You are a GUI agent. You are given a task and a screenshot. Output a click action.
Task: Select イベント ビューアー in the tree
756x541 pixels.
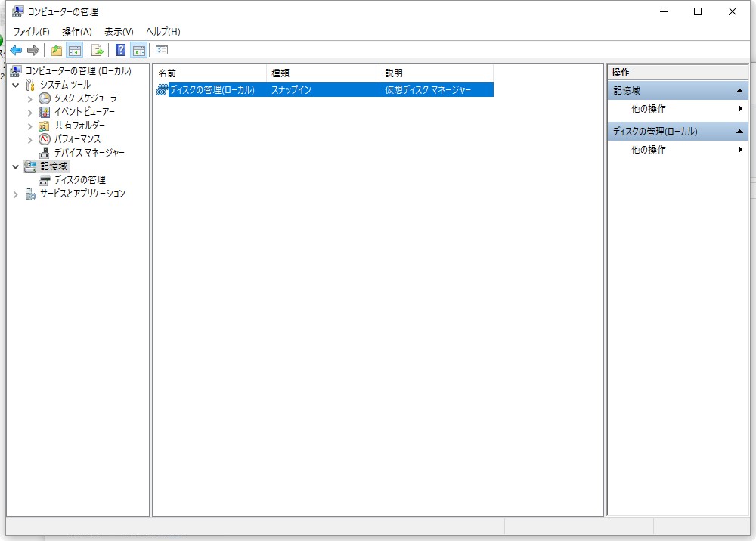click(85, 112)
